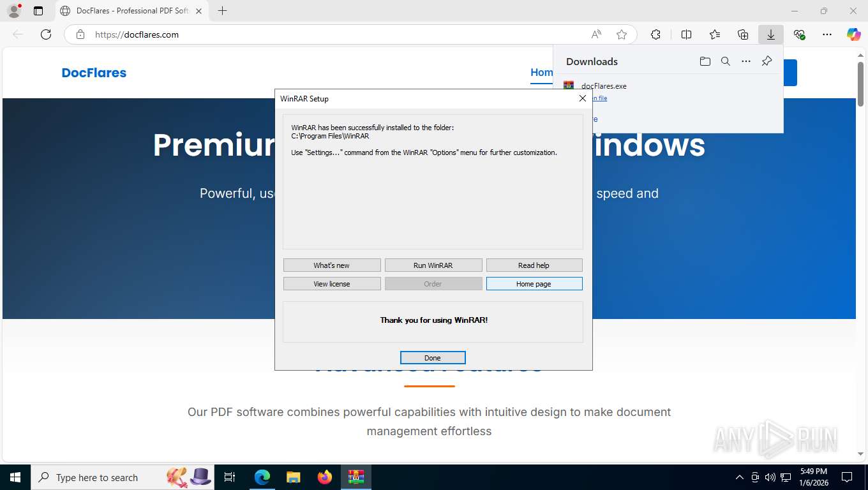Open the tab actions menu icon
This screenshot has height=490, width=868.
[38, 11]
